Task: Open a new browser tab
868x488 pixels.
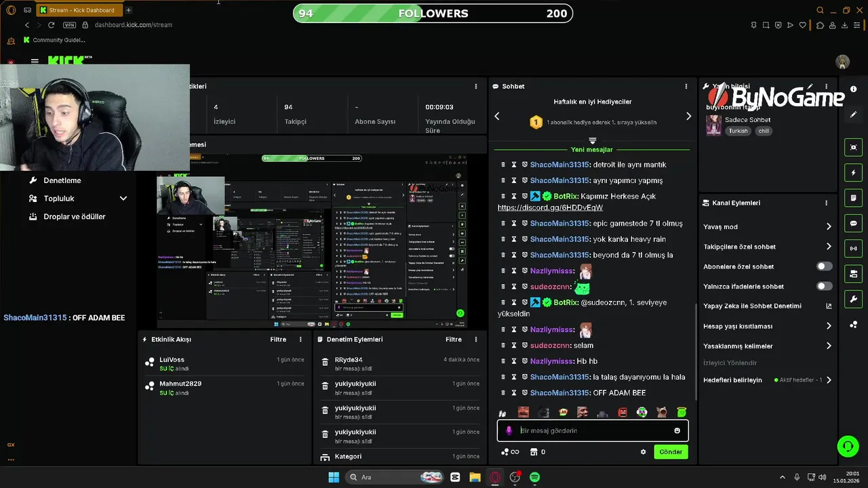Action: [128, 10]
